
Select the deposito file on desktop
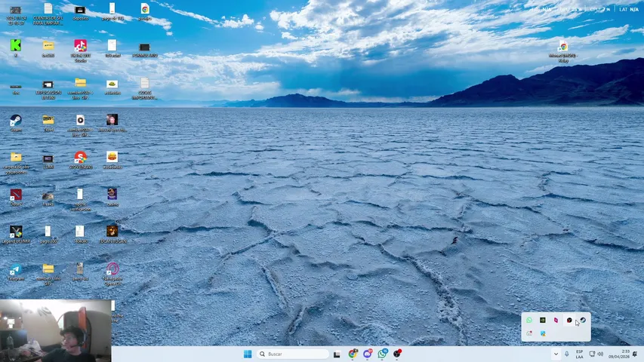tap(80, 12)
